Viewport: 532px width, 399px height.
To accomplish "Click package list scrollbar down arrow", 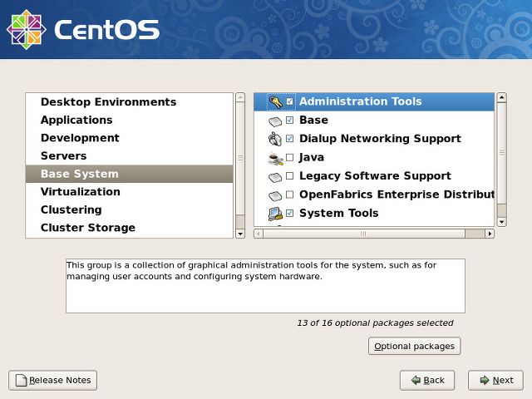I will [x=501, y=222].
